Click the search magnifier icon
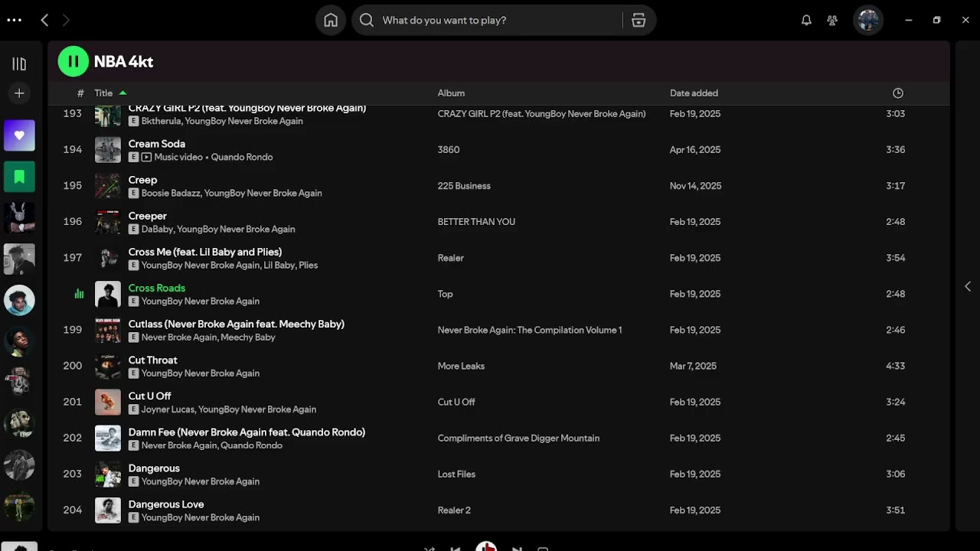980x551 pixels. click(x=367, y=20)
